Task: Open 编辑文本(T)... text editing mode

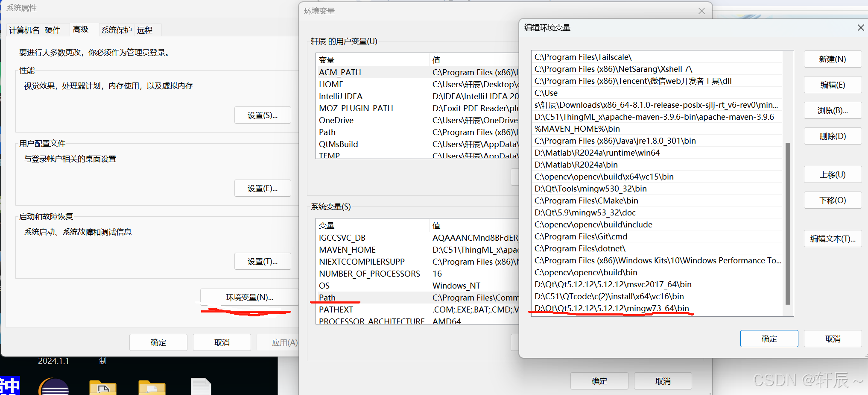Action: click(833, 239)
